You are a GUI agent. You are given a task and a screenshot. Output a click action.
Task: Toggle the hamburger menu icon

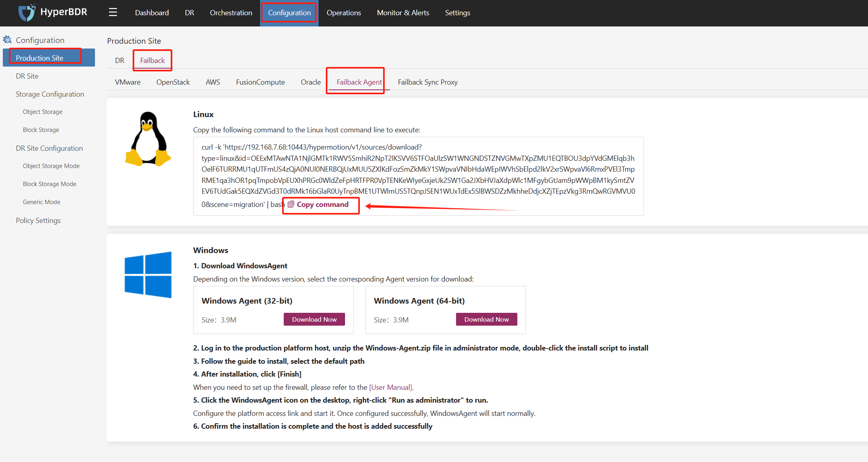[113, 12]
